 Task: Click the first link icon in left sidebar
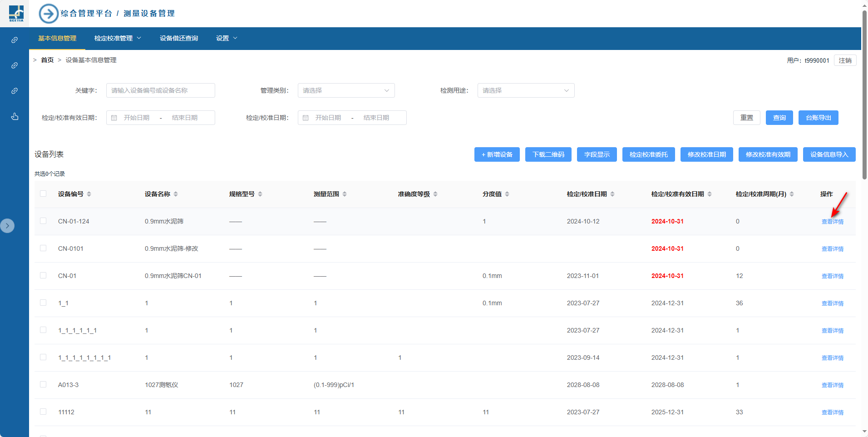coord(15,40)
